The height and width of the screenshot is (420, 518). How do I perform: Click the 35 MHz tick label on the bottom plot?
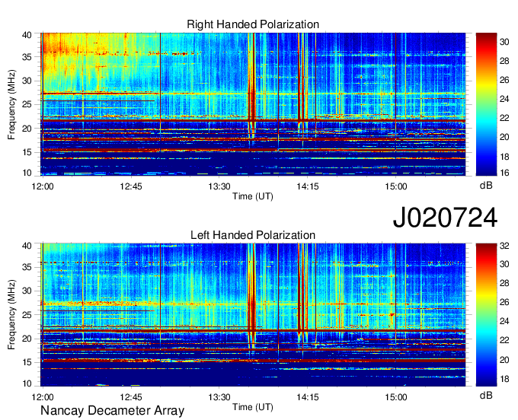click(27, 266)
